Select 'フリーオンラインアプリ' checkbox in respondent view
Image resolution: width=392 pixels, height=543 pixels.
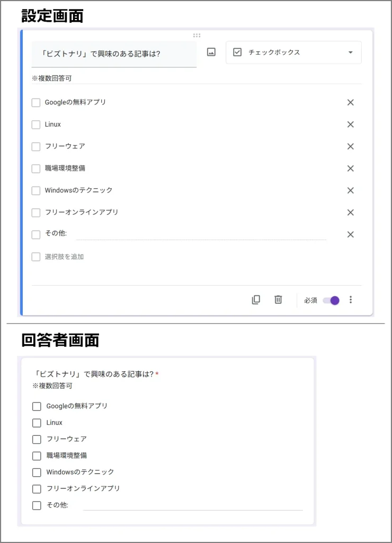point(37,489)
